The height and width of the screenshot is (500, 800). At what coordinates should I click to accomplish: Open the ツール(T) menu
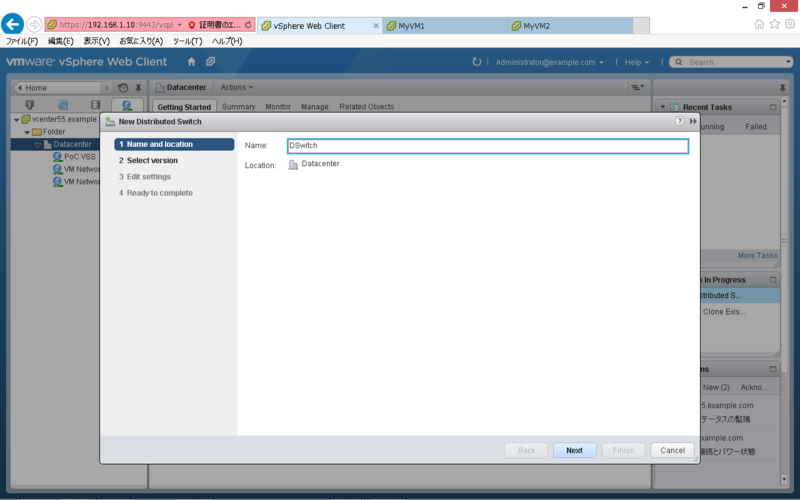[x=187, y=41]
